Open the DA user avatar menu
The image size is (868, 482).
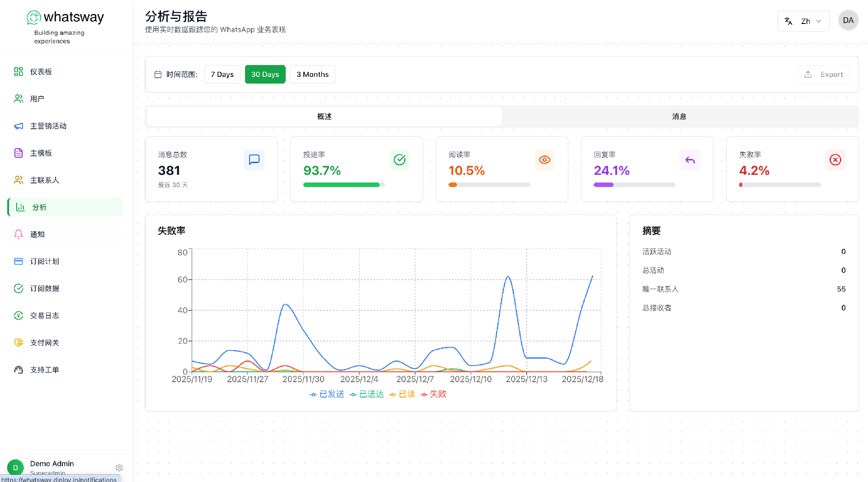click(848, 20)
